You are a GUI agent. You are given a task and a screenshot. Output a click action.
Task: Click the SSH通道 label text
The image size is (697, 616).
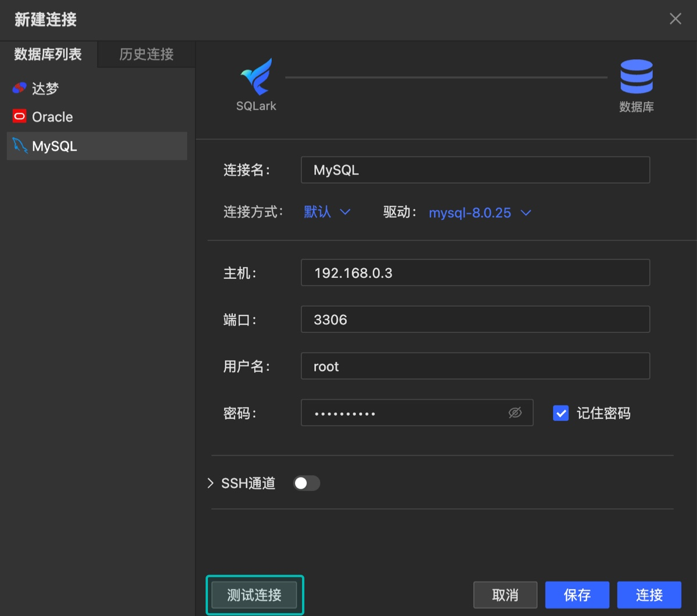[x=248, y=483]
